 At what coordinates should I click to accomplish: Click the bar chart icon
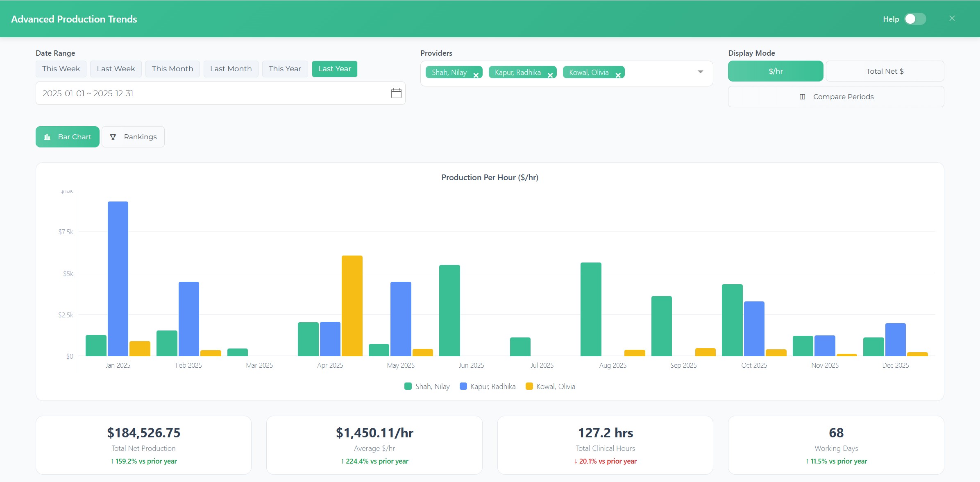(x=48, y=137)
